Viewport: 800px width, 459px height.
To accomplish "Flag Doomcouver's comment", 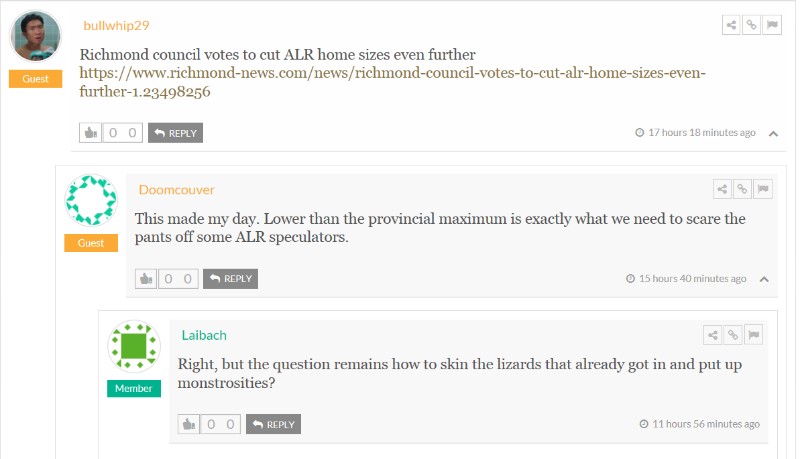I will [762, 189].
